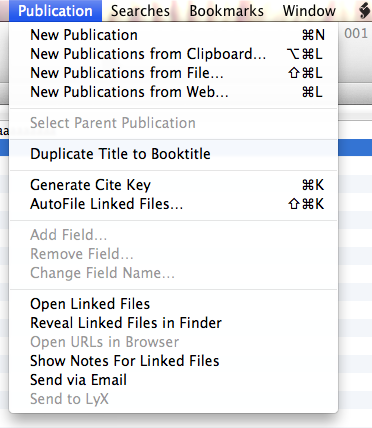
Task: Select AutoFile Linked Files
Action: coord(174,204)
